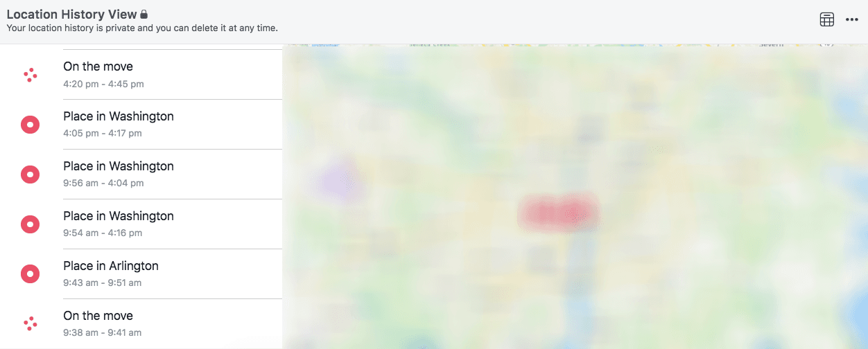Viewport: 868px width, 349px height.
Task: Select Place in Arlington entry
Action: tap(141, 274)
